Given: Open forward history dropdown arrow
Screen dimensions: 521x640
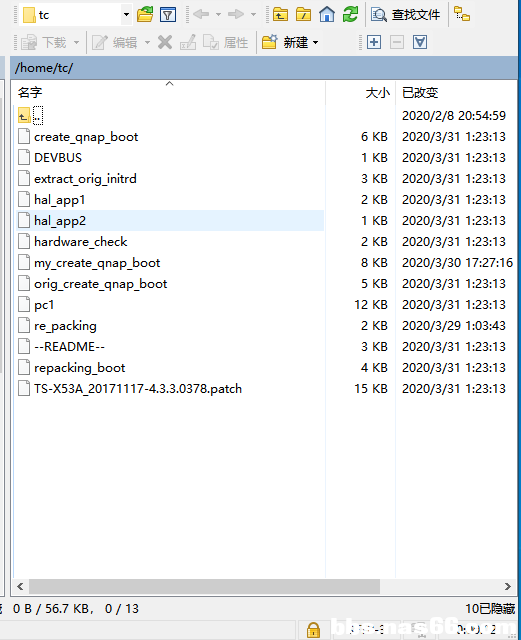Looking at the screenshot, I should click(254, 15).
